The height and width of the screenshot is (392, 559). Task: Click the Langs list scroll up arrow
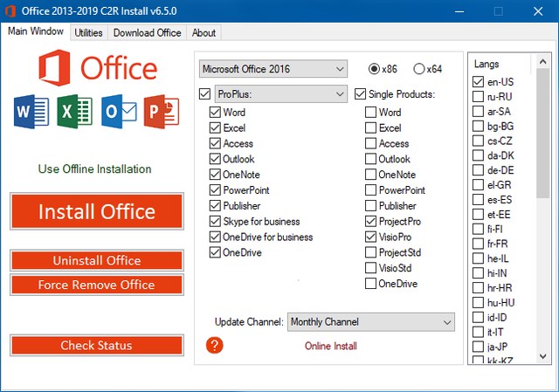[543, 62]
